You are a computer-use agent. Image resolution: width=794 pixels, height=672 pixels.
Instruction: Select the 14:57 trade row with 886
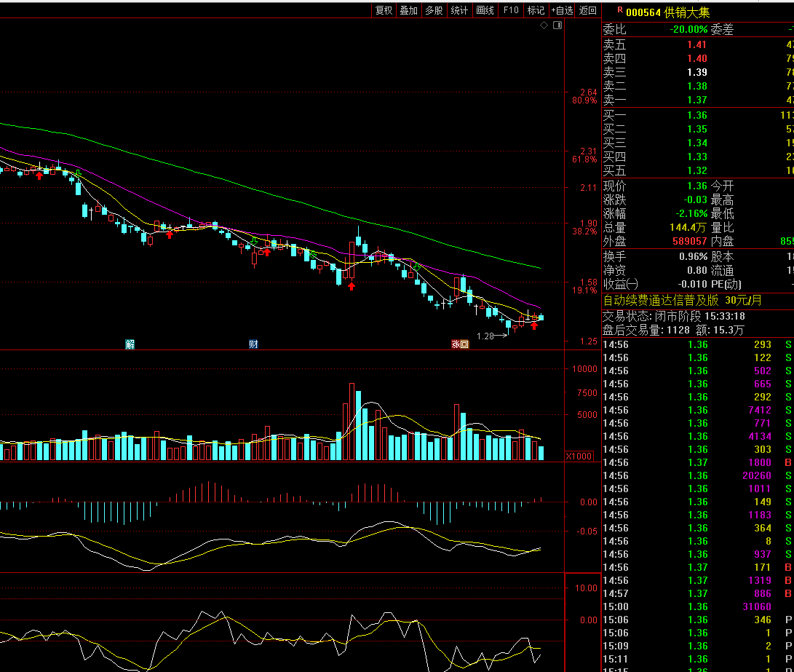coord(698,593)
